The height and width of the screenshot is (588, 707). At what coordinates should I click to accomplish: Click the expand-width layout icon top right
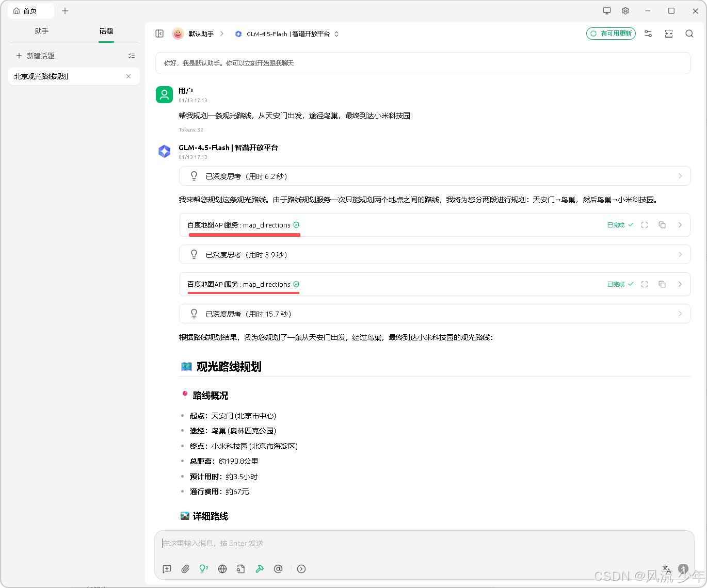pyautogui.click(x=668, y=34)
